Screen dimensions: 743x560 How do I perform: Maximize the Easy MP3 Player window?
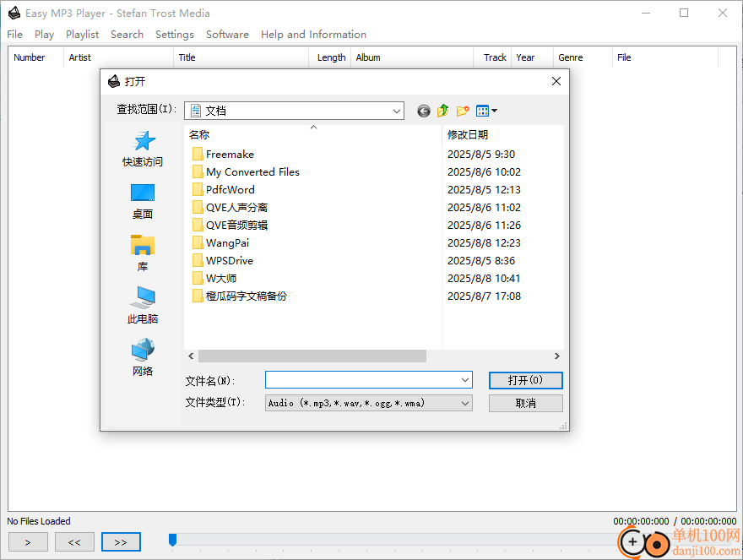[684, 13]
